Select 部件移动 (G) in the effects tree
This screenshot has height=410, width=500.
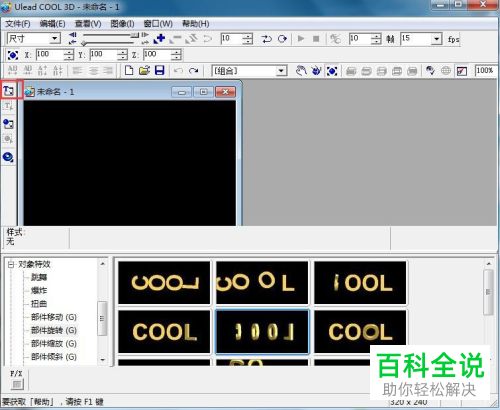(54, 317)
